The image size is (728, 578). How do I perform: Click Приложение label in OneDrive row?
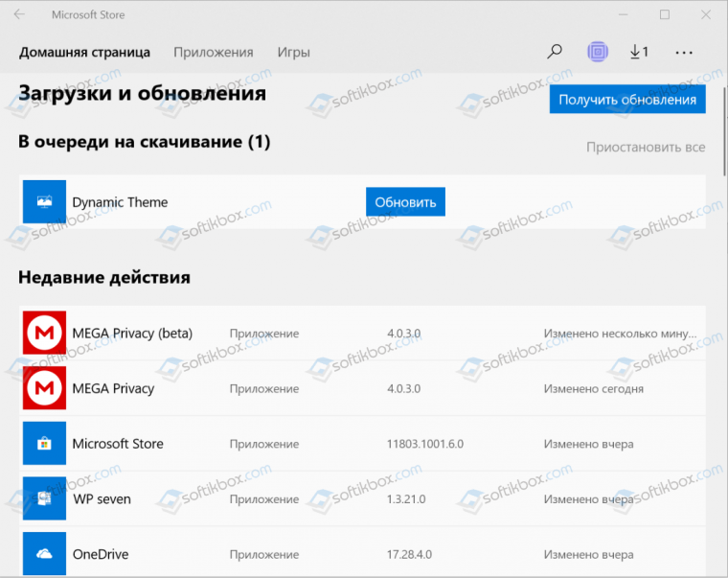click(x=264, y=554)
